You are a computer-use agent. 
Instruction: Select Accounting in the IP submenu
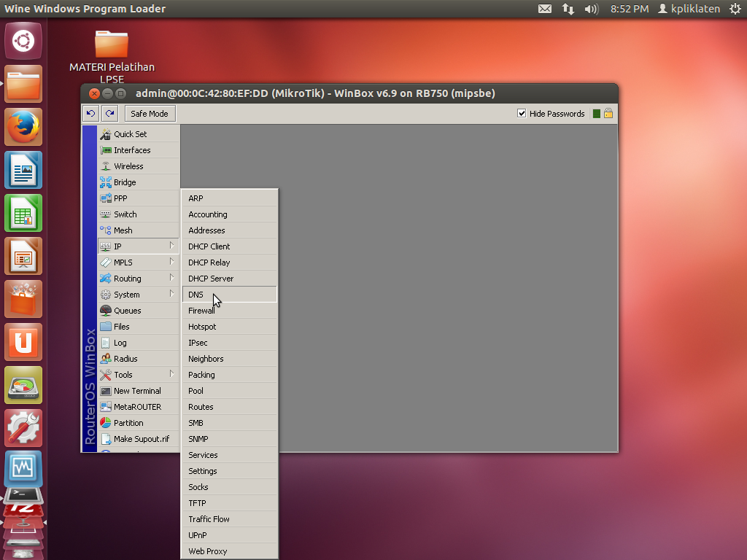[x=229, y=214]
